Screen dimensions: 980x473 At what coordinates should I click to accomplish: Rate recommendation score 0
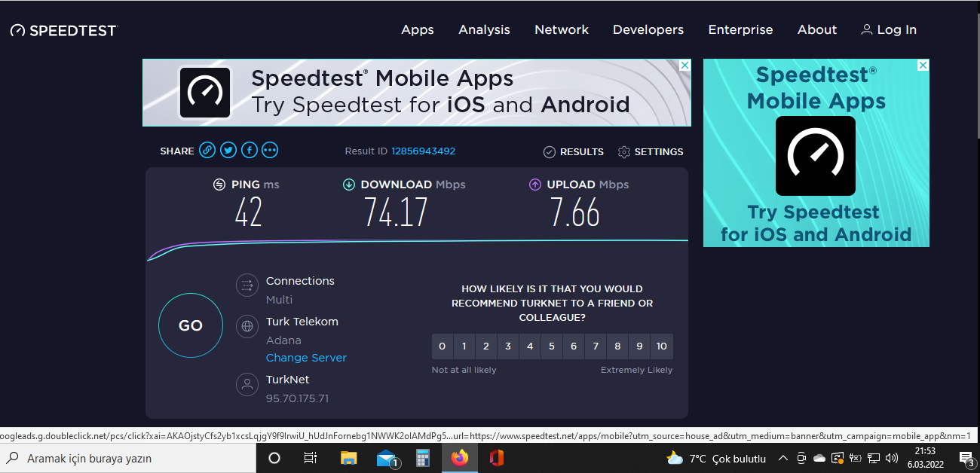tap(443, 346)
